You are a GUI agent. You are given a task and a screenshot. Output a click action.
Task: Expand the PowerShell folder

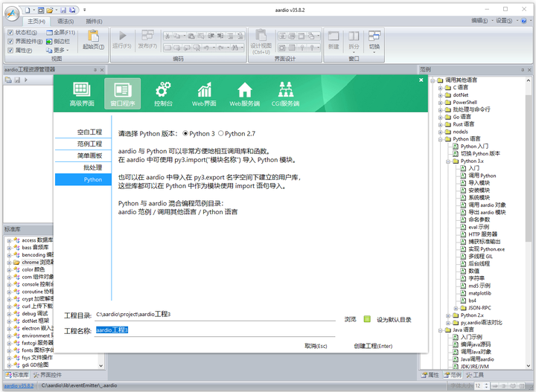click(x=440, y=103)
